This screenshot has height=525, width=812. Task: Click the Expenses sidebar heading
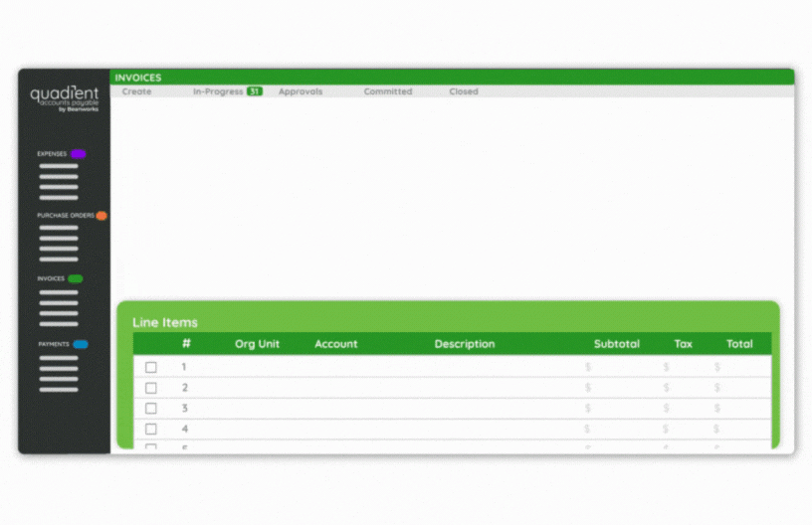click(x=52, y=154)
